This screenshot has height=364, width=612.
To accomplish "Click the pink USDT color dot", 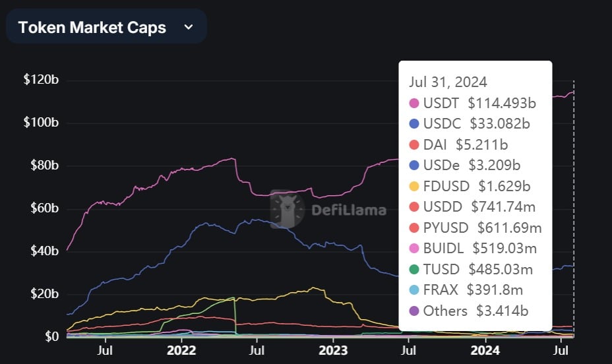I will pyautogui.click(x=413, y=104).
